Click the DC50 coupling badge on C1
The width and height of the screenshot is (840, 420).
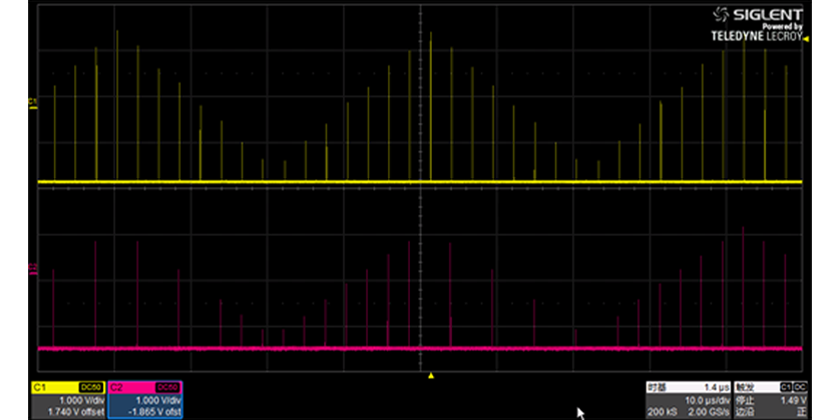[91, 386]
